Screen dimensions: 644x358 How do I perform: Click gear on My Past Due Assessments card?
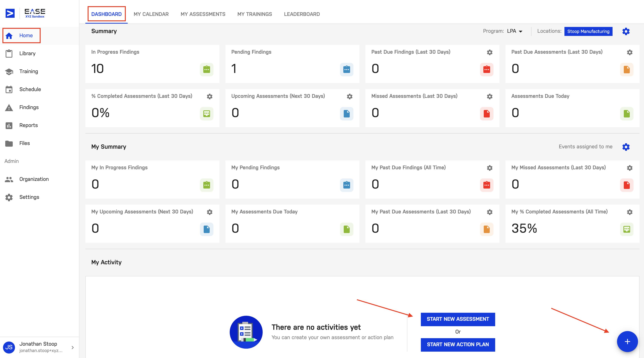(490, 212)
